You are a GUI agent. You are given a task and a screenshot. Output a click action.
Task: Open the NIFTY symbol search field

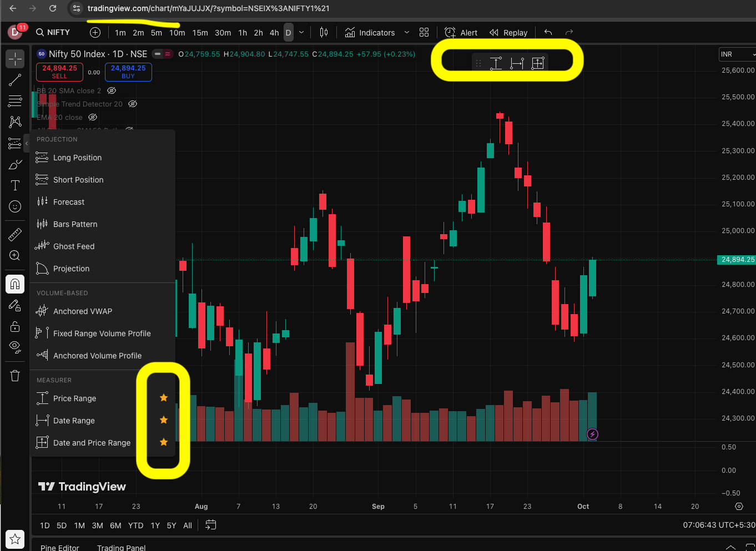click(x=53, y=32)
